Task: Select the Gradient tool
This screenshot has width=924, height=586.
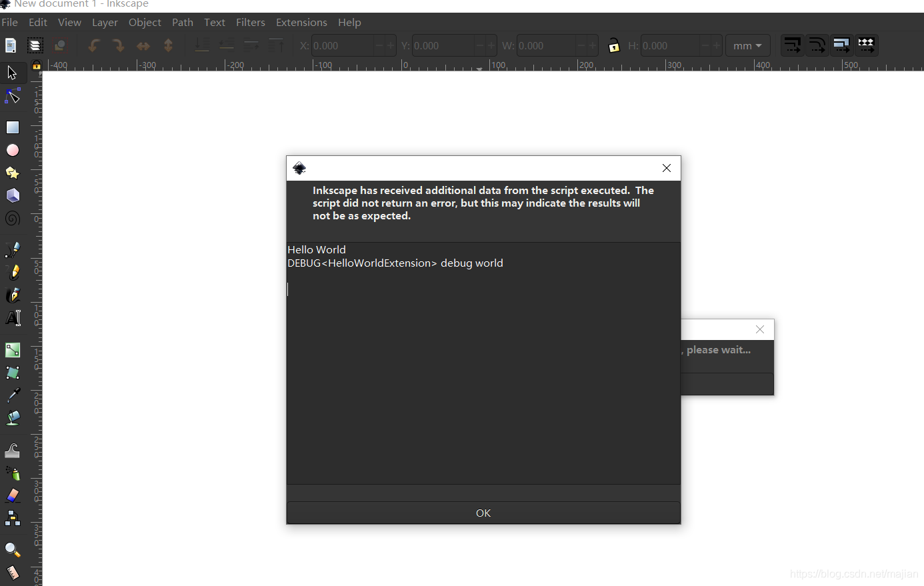Action: click(12, 349)
